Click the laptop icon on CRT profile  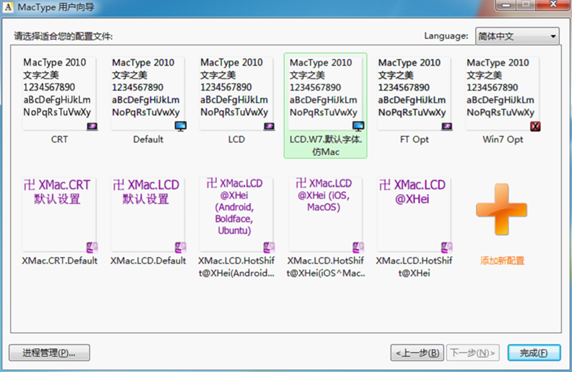coord(92,127)
